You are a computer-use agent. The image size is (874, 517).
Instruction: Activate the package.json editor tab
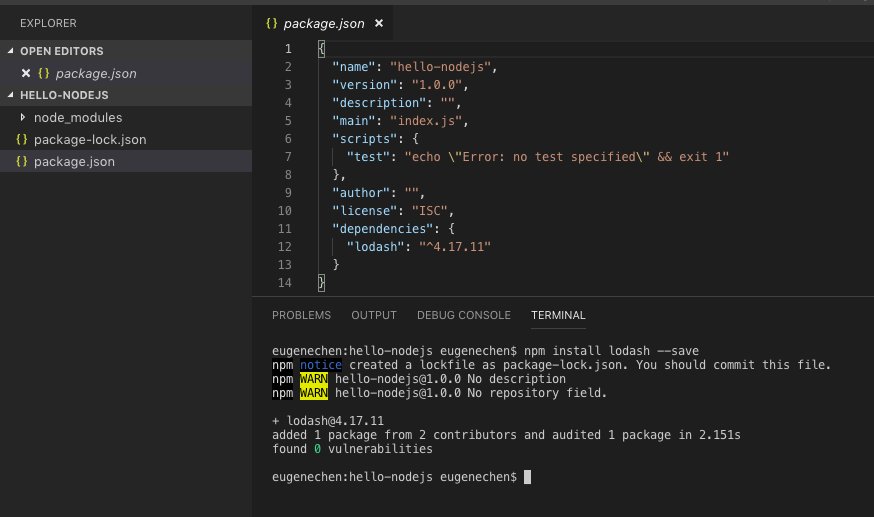[323, 23]
